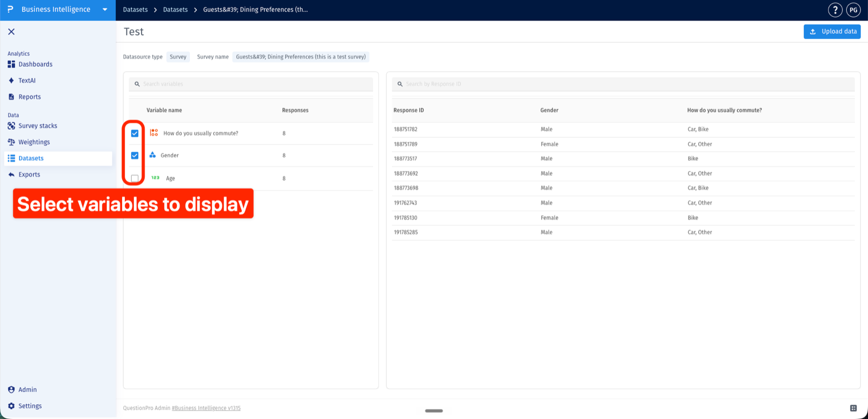Image resolution: width=868 pixels, height=419 pixels.
Task: Select response row 188773692
Action: [x=623, y=173]
